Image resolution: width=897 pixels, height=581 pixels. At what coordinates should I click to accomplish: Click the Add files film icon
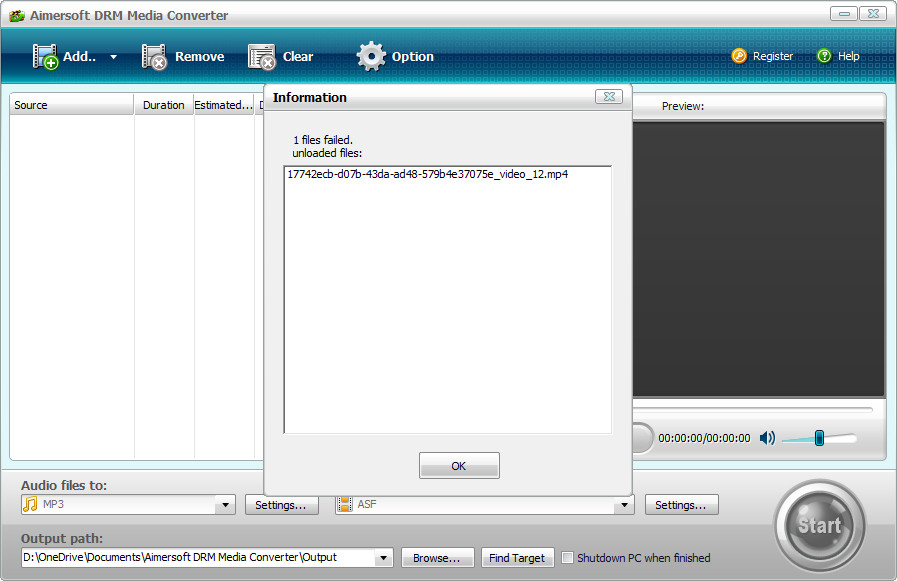click(45, 57)
